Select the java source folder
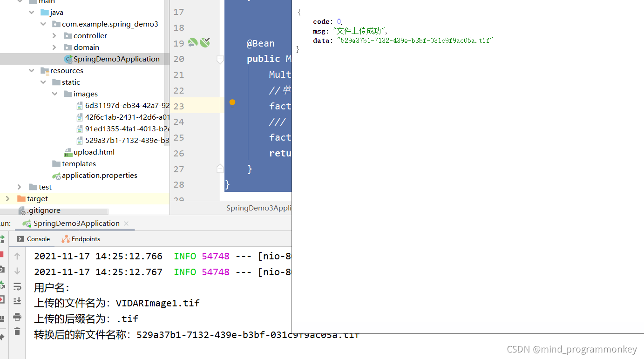This screenshot has width=644, height=359. click(52, 12)
